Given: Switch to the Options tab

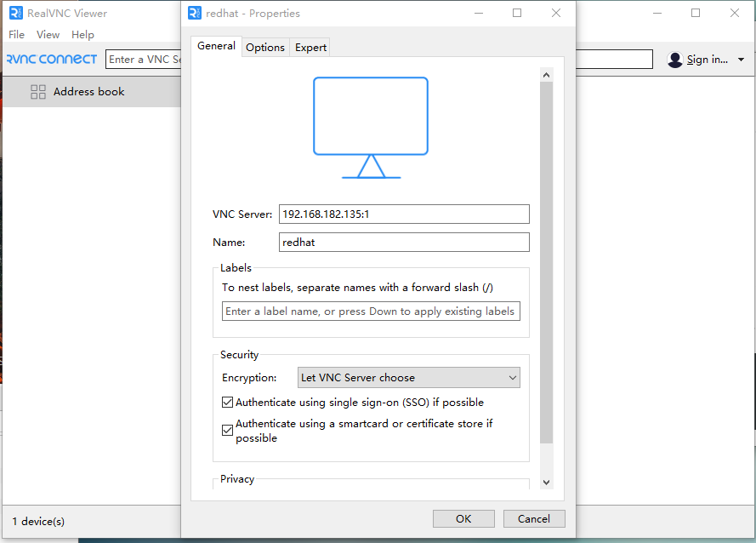Looking at the screenshot, I should tap(265, 48).
